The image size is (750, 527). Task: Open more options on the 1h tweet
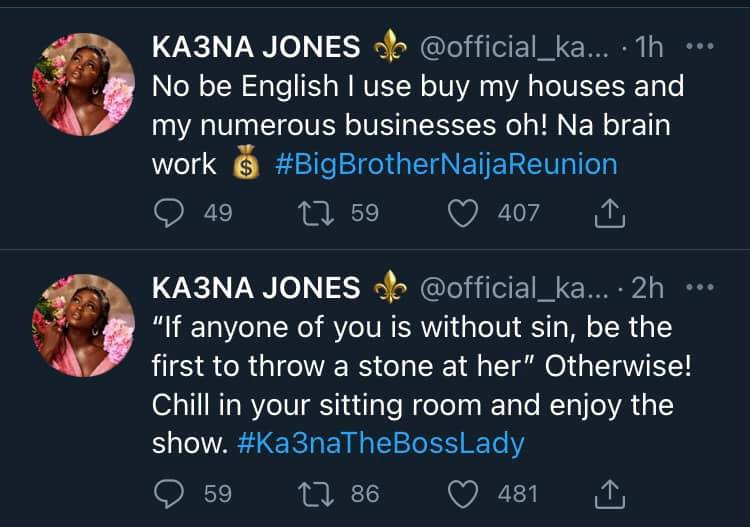(704, 47)
